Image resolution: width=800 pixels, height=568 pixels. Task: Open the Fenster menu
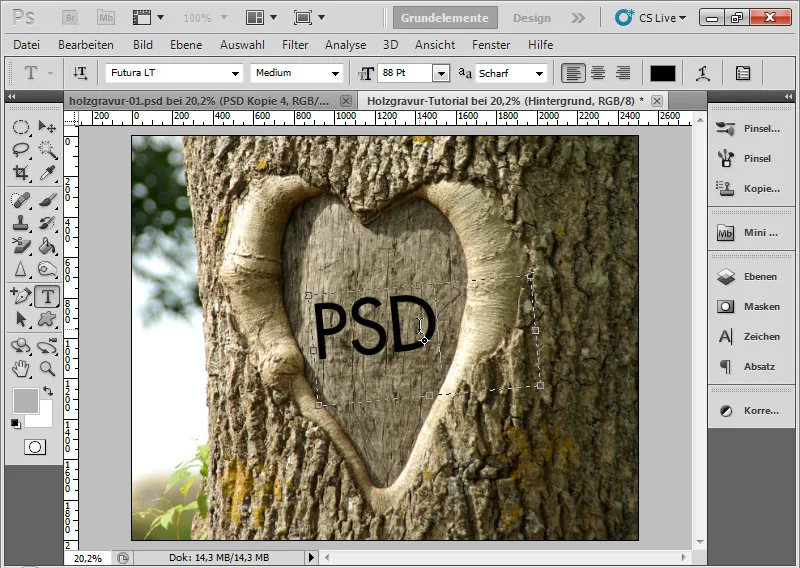(x=491, y=45)
